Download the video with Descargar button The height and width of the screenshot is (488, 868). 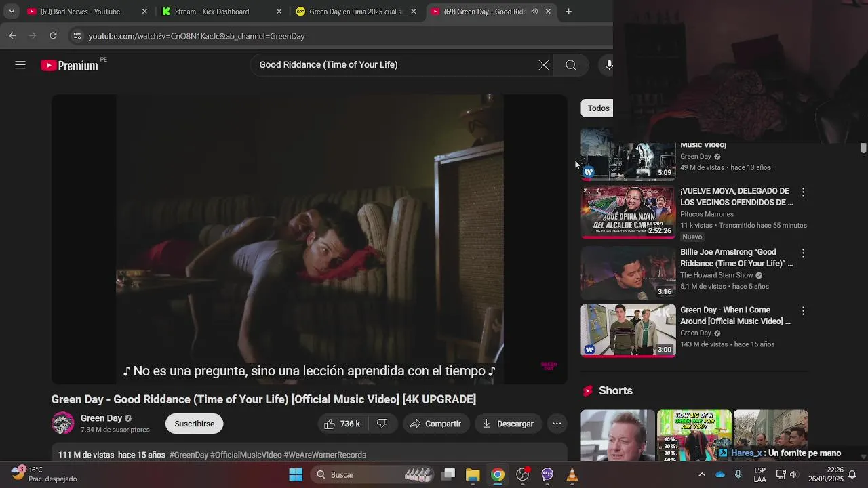508,424
